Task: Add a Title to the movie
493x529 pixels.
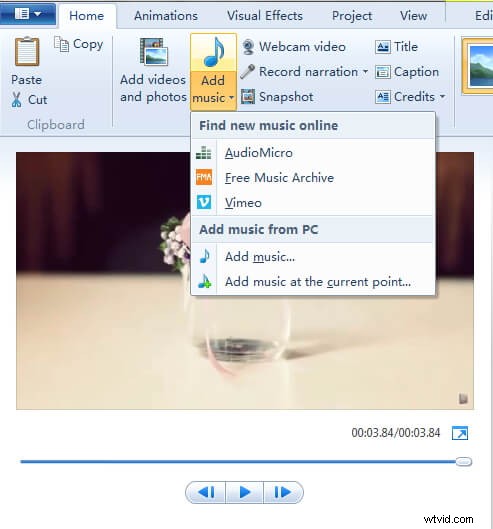Action: click(396, 47)
